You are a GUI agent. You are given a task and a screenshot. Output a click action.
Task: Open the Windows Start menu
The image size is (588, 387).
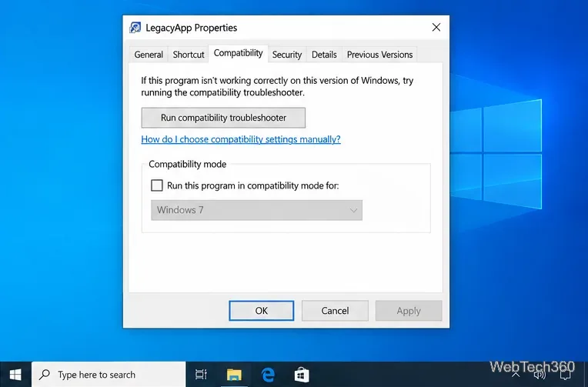15,374
